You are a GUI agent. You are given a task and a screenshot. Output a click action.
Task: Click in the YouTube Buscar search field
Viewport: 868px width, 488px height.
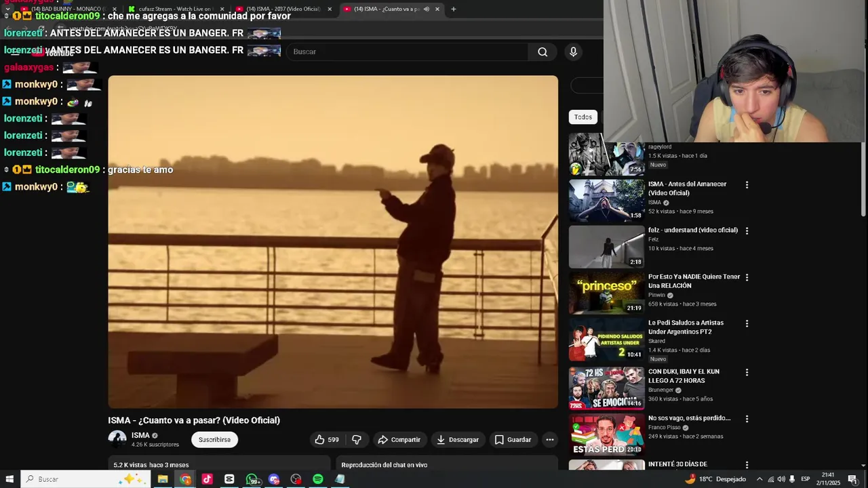(407, 52)
